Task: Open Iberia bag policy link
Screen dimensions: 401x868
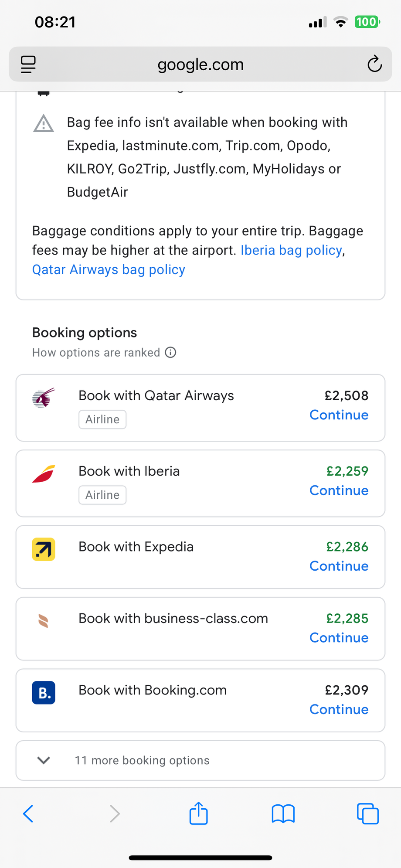Action: point(292,250)
